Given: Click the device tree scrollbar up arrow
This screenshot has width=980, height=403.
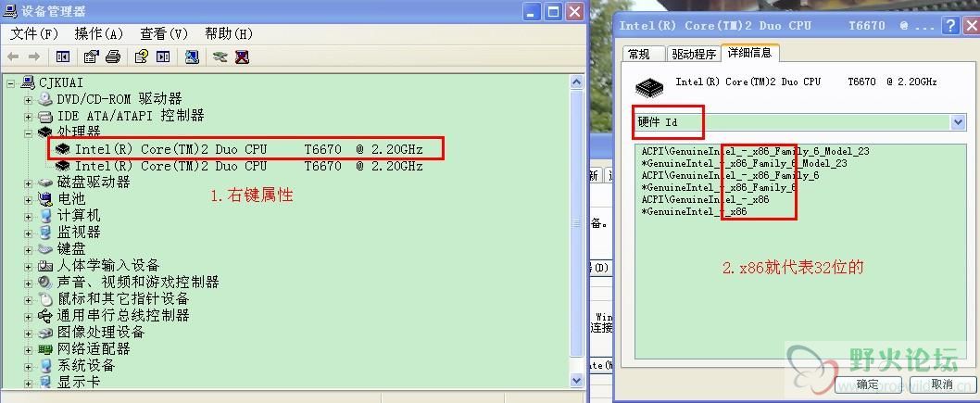Looking at the screenshot, I should click(x=577, y=82).
